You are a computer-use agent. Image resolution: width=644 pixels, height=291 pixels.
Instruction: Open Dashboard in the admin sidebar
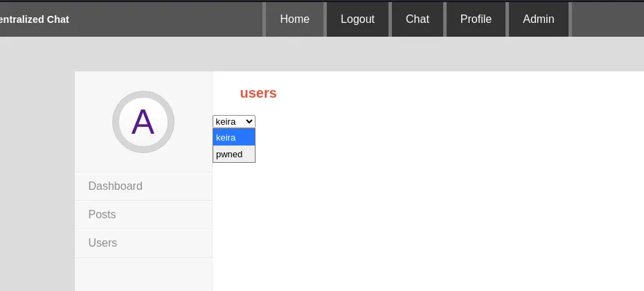143,186
